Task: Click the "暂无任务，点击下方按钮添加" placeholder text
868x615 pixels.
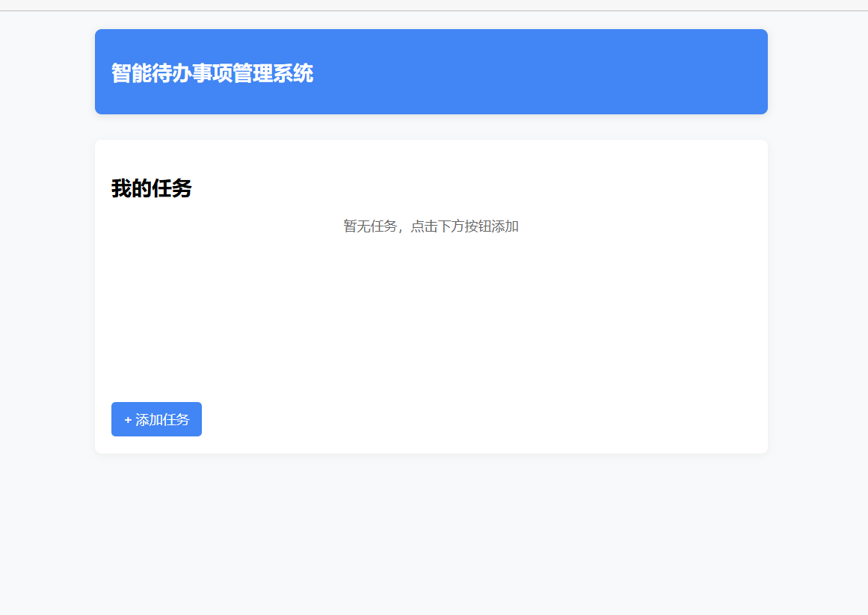Action: pos(431,226)
